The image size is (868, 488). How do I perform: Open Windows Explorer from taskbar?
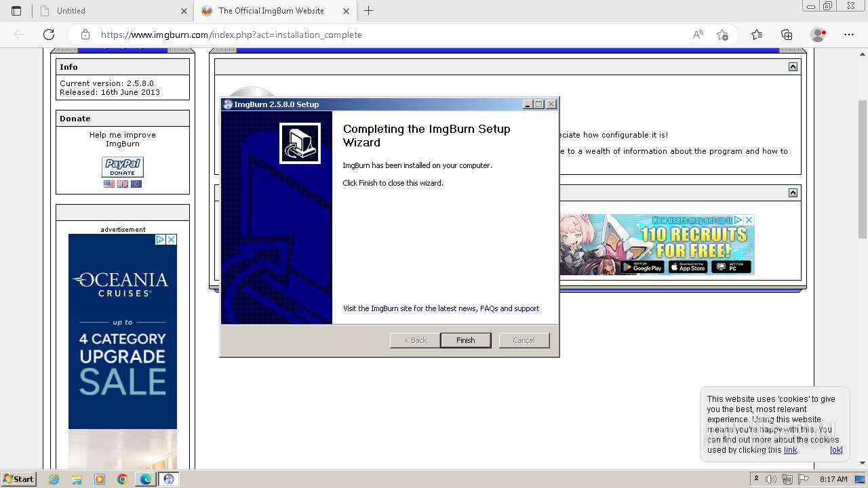coord(77,479)
